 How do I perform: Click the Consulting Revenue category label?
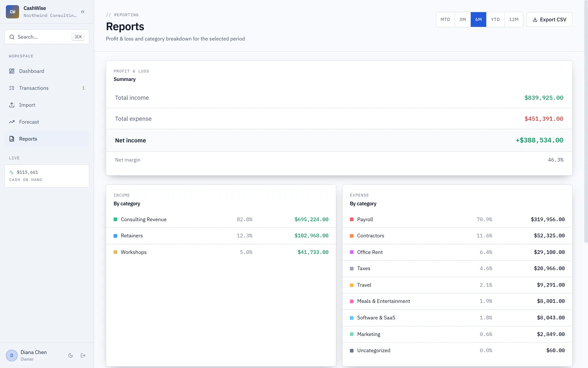click(x=144, y=219)
